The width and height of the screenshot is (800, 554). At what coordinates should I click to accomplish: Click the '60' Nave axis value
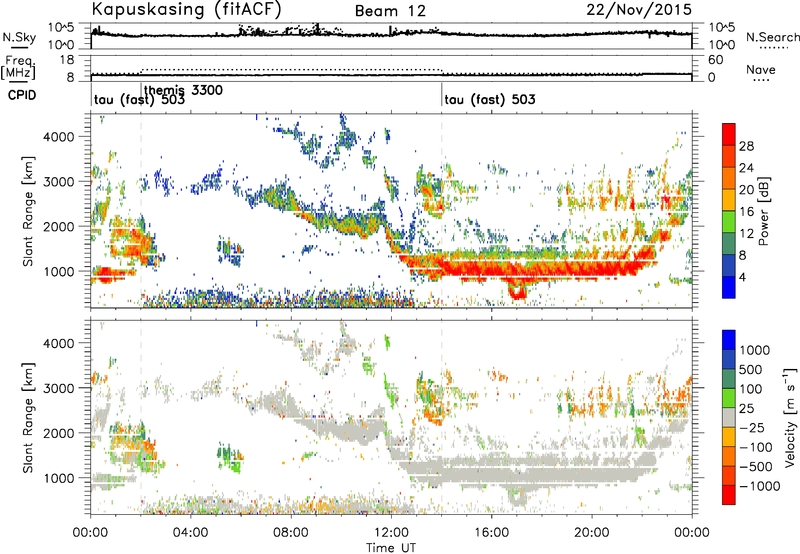point(715,60)
